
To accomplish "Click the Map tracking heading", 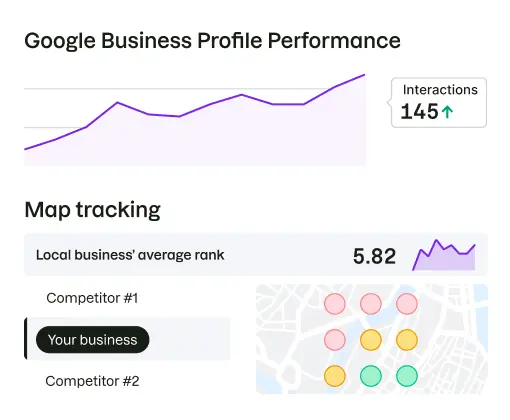I will click(x=92, y=210).
